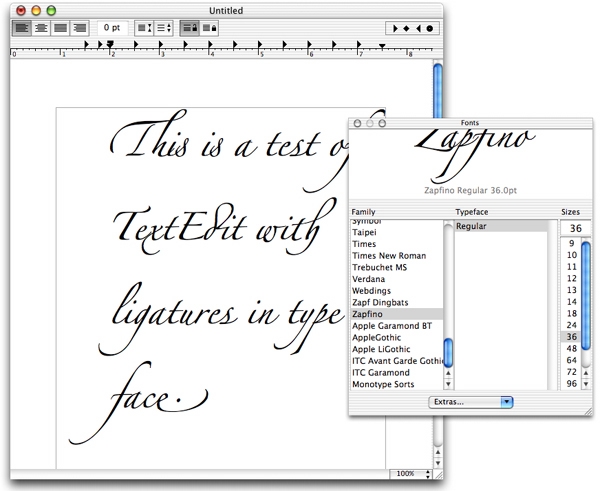Screen dimensions: 600x491
Task: Set paragraph alignment to left
Action: [x=22, y=28]
